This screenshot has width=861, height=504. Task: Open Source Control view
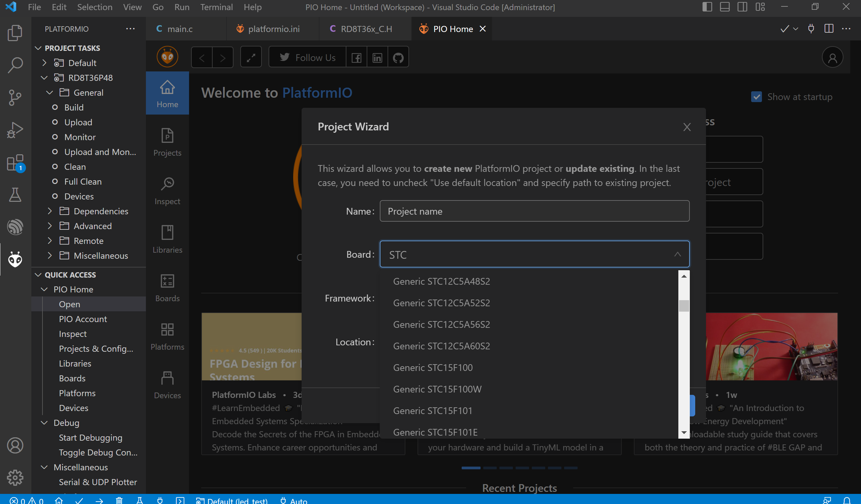[x=15, y=98]
